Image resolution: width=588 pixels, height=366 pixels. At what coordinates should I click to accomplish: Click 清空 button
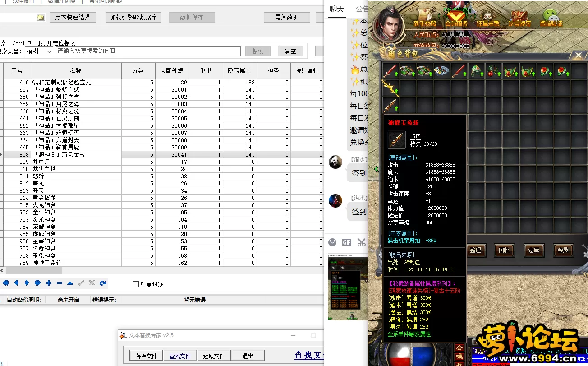pyautogui.click(x=290, y=51)
